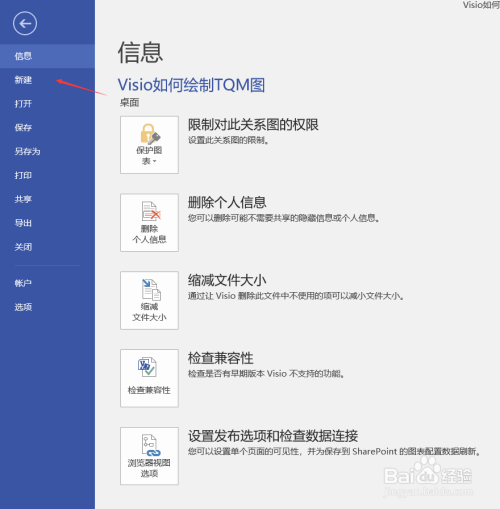Select the 信息 menu item

click(x=47, y=56)
